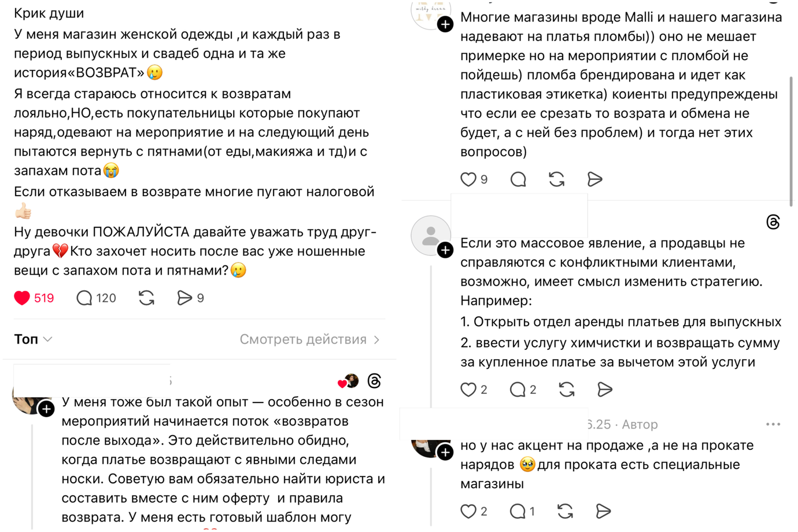Open "Смотреть действия" link

pyautogui.click(x=303, y=339)
